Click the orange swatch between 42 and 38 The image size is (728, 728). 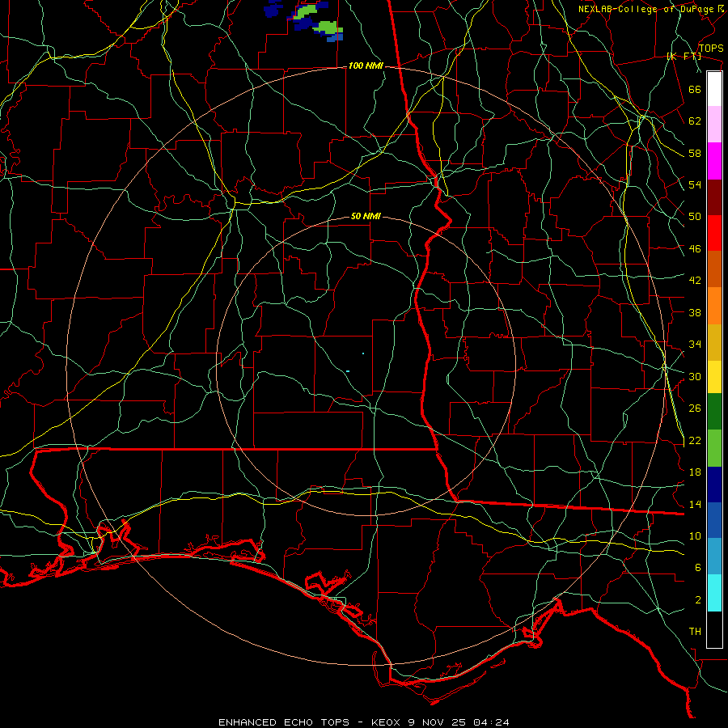point(714,306)
